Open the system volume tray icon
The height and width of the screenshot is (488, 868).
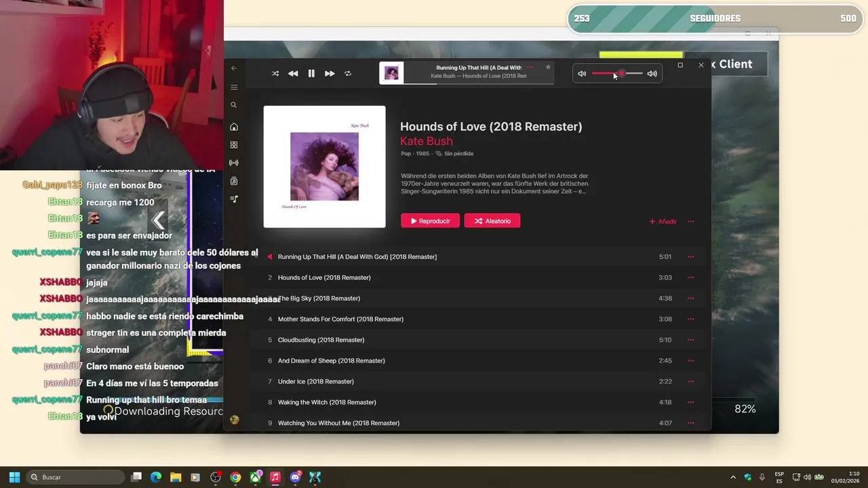[807, 477]
